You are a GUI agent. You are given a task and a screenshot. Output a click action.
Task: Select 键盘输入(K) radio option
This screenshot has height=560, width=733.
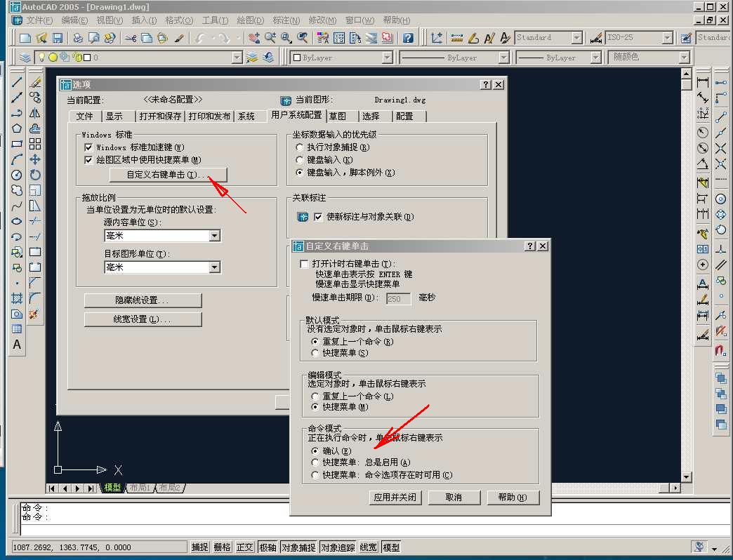[x=300, y=160]
